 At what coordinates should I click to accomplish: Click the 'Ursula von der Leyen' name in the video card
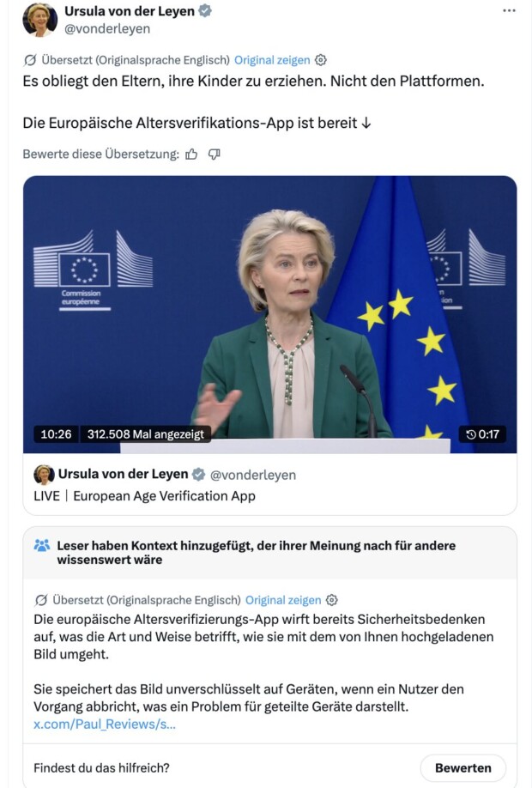pyautogui.click(x=123, y=474)
